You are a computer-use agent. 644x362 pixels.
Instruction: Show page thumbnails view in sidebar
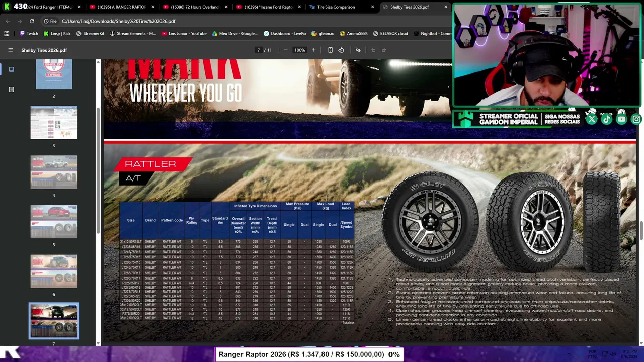11,69
